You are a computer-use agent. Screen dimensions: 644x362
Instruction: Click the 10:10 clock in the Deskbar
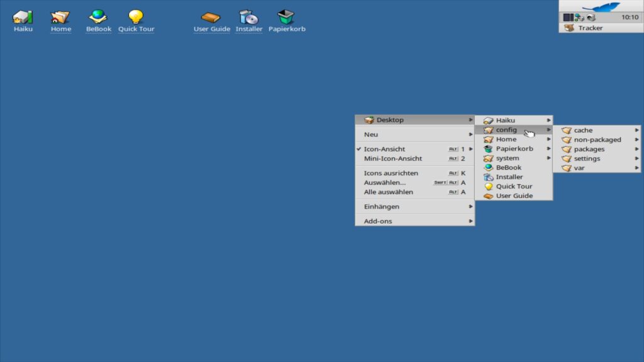click(x=630, y=17)
